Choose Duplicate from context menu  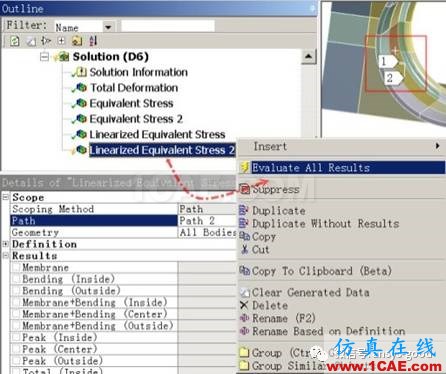[x=342, y=210]
